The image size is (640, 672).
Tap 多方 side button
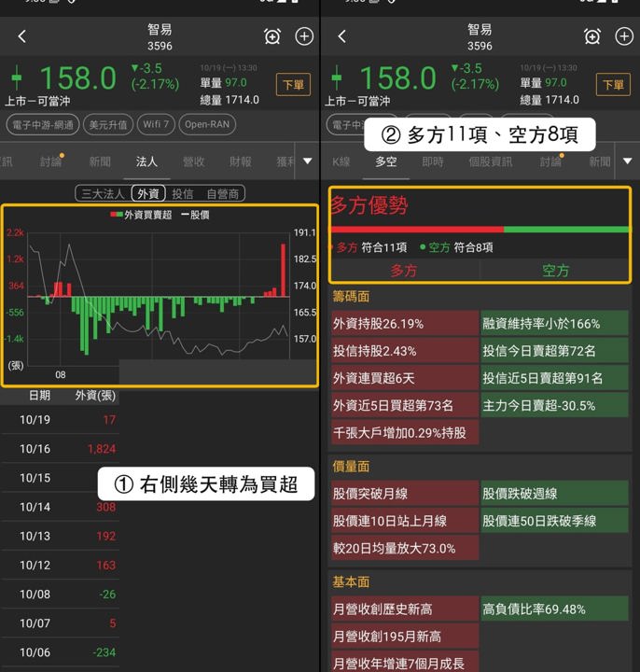coord(404,271)
